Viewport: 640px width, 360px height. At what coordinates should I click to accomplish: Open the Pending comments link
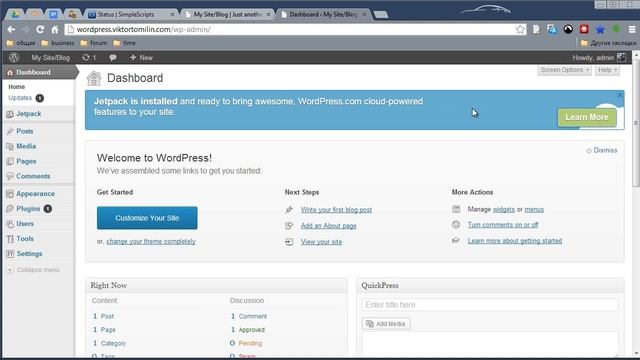[250, 343]
